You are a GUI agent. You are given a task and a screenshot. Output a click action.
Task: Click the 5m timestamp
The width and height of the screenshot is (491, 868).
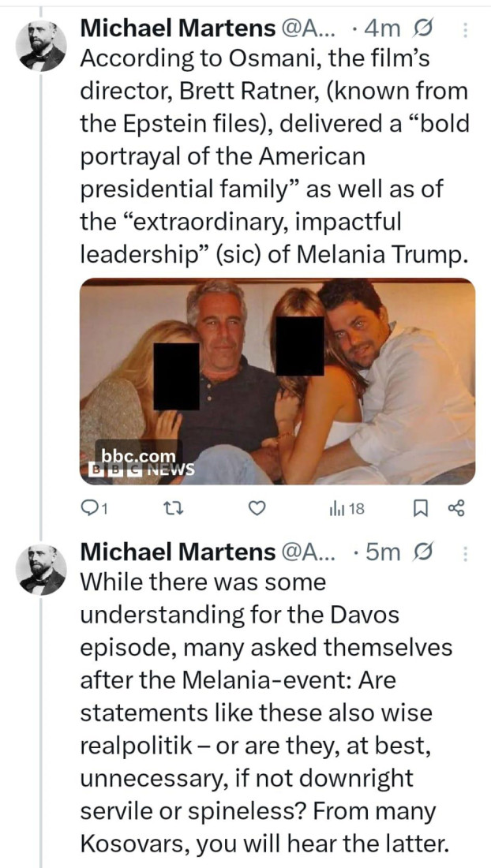pos(384,552)
